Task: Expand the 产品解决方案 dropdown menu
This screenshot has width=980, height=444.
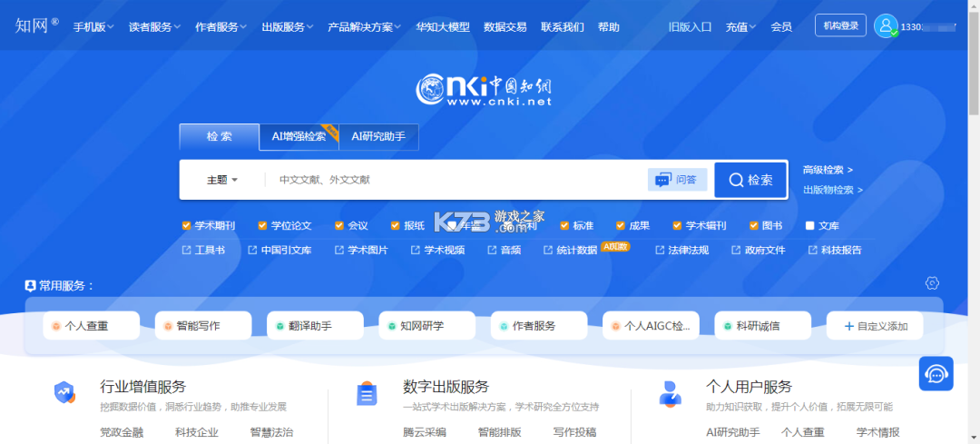Action: tap(365, 27)
